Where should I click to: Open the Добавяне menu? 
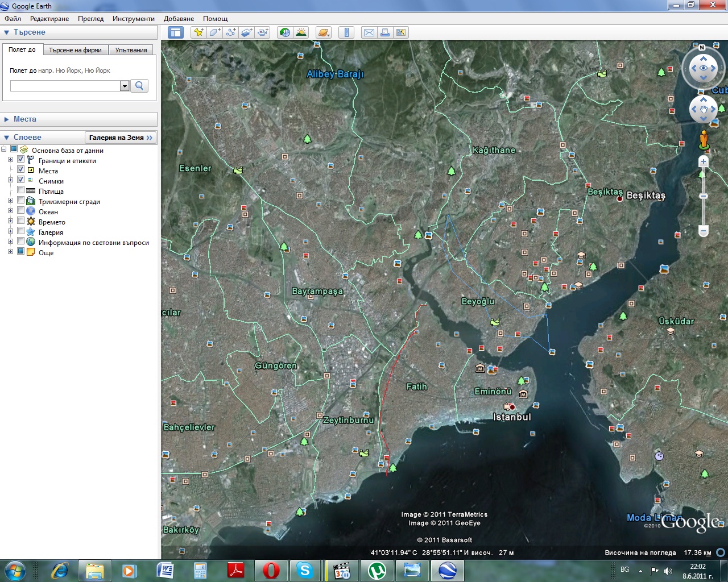179,19
